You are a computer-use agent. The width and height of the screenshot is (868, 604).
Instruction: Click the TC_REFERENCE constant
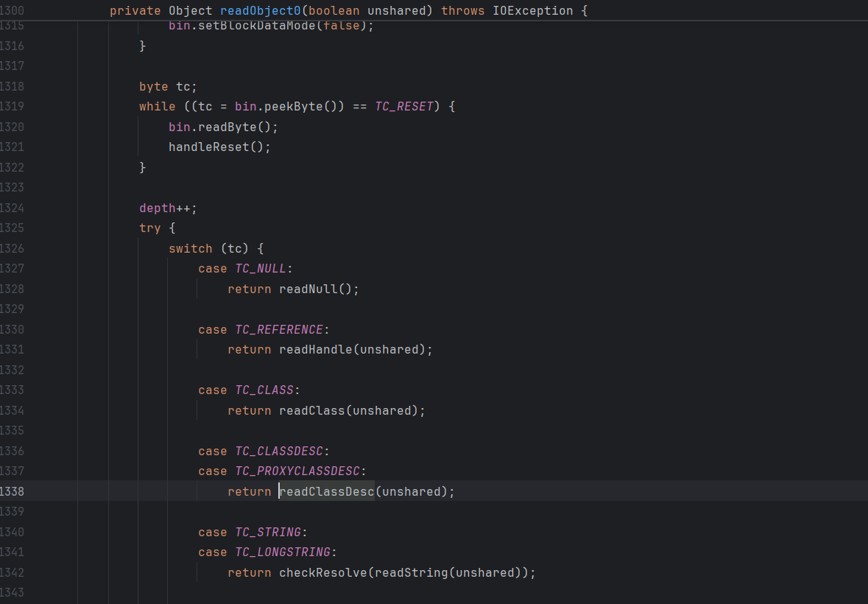[278, 330]
